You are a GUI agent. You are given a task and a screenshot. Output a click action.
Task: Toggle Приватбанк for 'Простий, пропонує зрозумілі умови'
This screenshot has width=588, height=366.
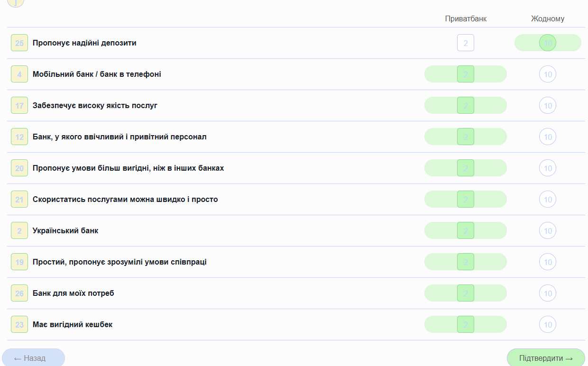tap(466, 262)
